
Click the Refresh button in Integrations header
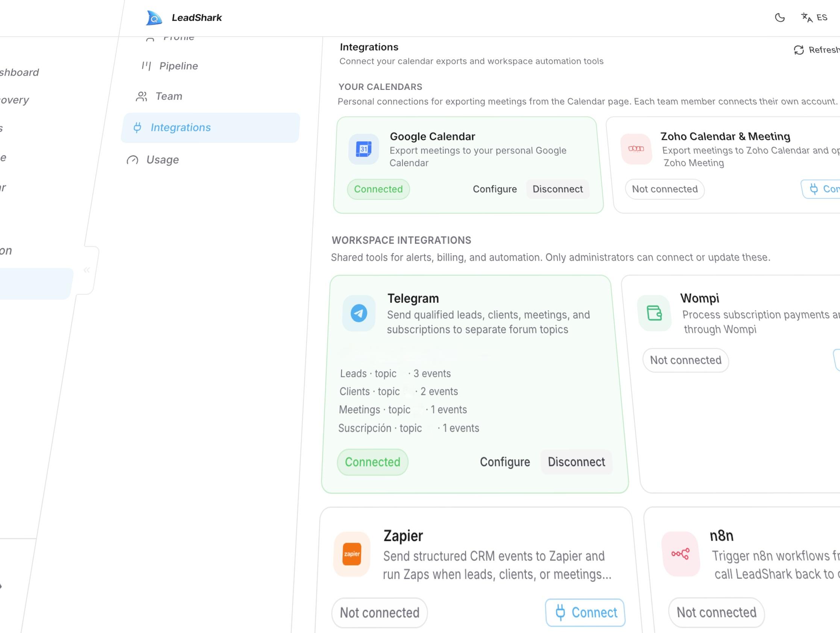tap(816, 50)
